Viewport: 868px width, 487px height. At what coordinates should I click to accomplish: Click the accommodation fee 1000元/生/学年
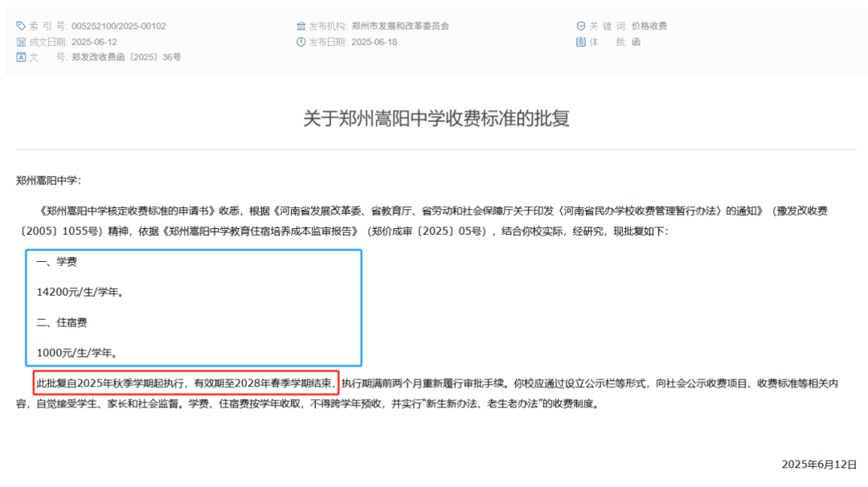click(77, 353)
